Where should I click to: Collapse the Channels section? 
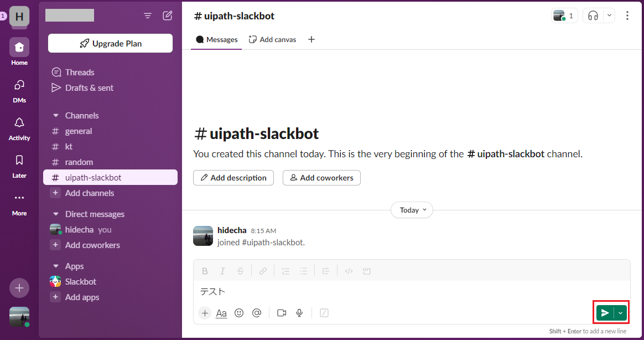pos(56,116)
